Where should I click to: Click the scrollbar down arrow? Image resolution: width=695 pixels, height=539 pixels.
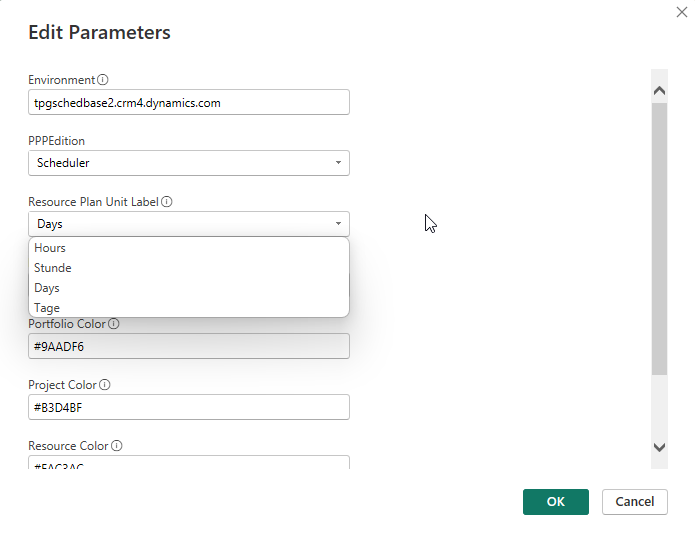pyautogui.click(x=659, y=447)
